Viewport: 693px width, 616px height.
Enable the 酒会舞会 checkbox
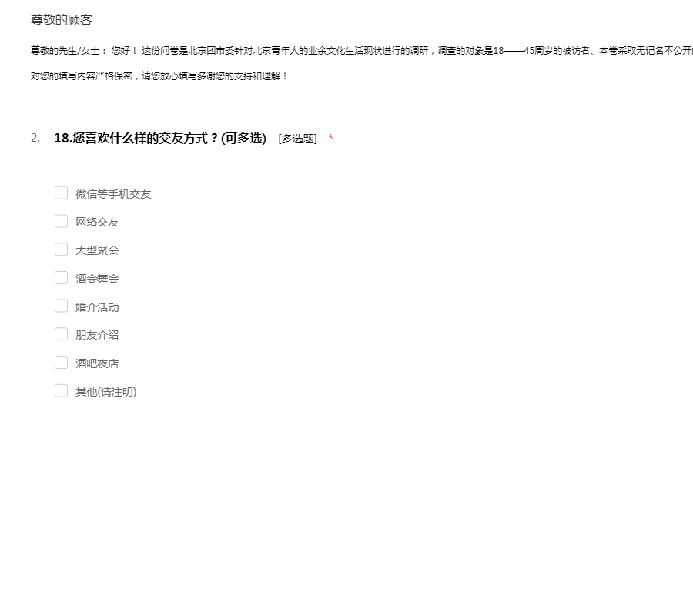click(61, 278)
